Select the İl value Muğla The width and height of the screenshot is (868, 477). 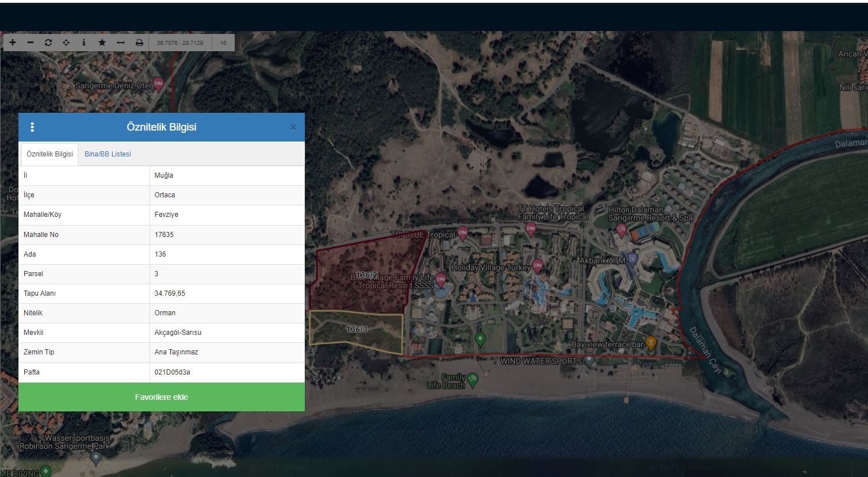[x=164, y=175]
